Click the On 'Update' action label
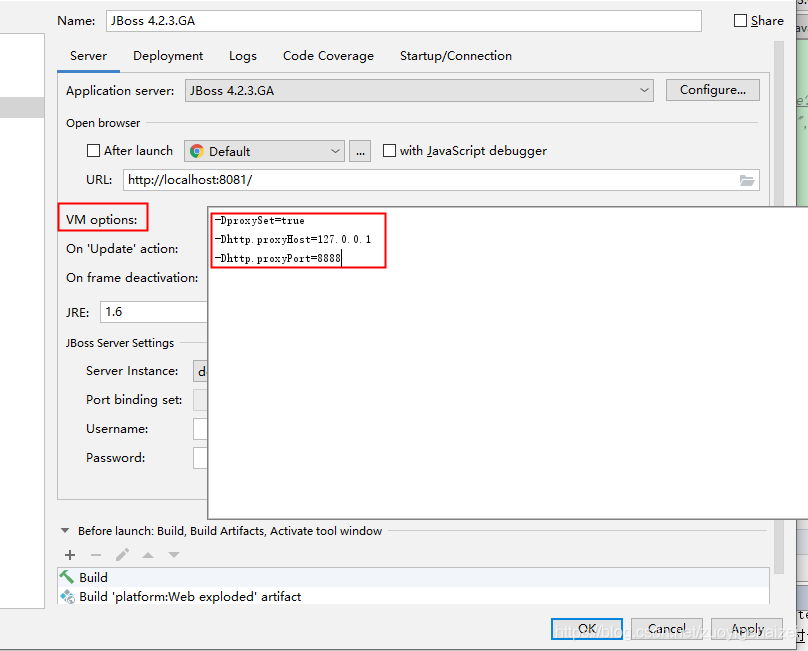808x651 pixels. 122,248
